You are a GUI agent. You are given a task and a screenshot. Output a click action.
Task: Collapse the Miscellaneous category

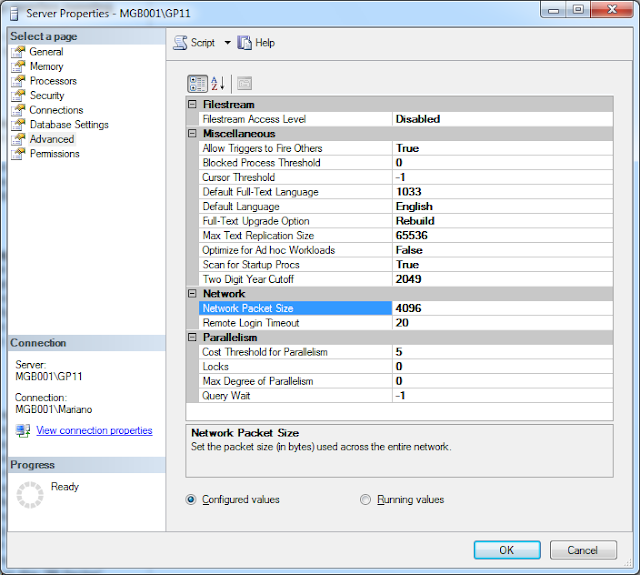pyautogui.click(x=192, y=133)
